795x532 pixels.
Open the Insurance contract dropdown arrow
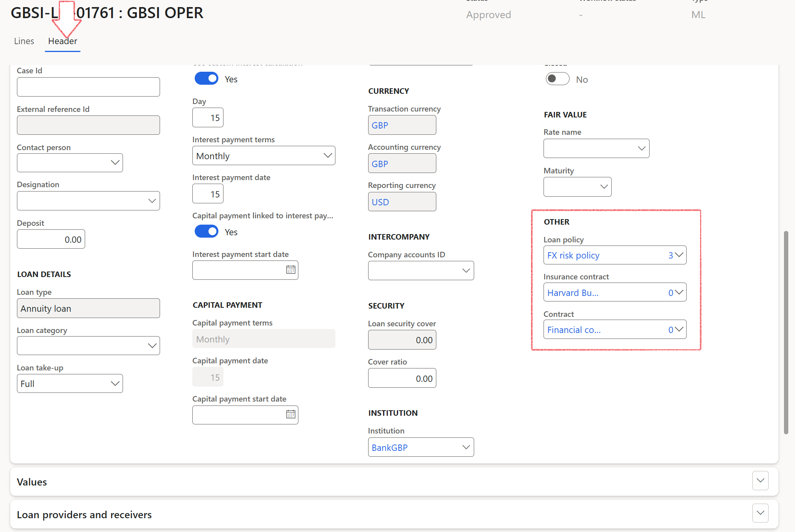pos(679,292)
